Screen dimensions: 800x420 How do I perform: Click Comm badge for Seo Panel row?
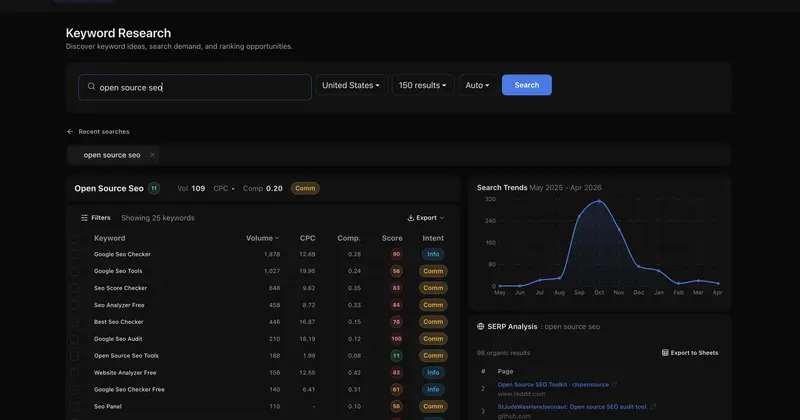click(433, 407)
